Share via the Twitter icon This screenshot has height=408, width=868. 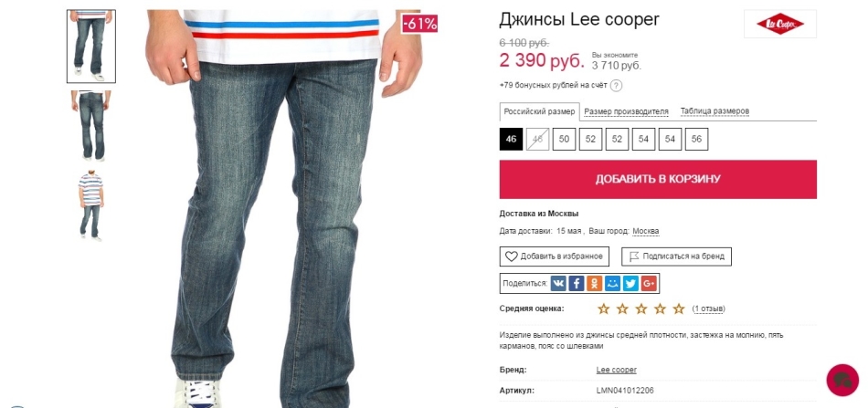pos(630,284)
